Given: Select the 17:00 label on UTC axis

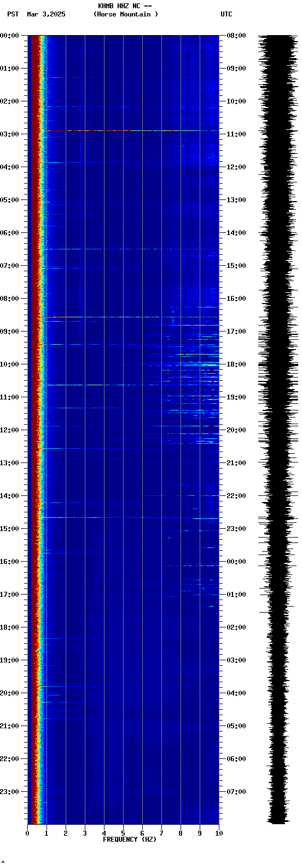Looking at the screenshot, I should pos(236,332).
